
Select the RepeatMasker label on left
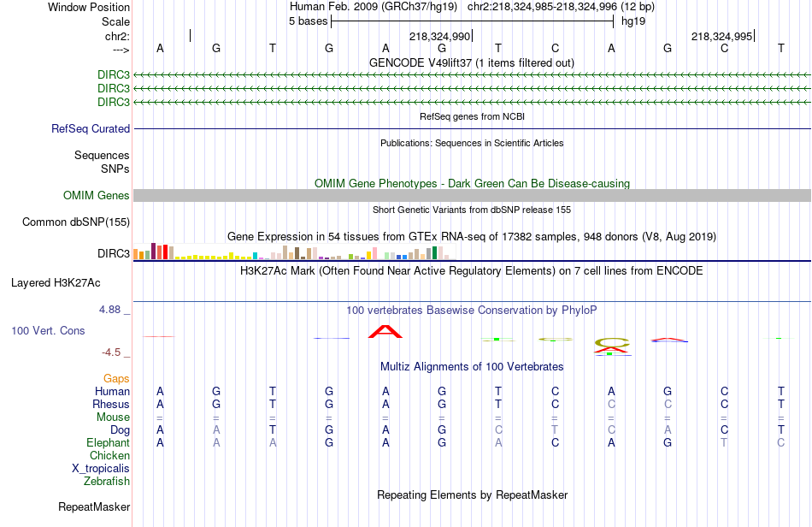click(94, 506)
